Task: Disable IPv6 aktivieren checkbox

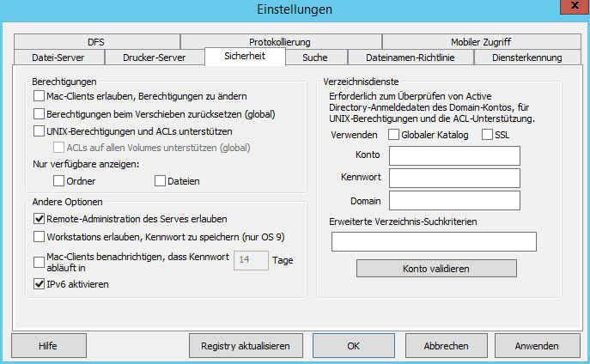Action: pyautogui.click(x=39, y=284)
